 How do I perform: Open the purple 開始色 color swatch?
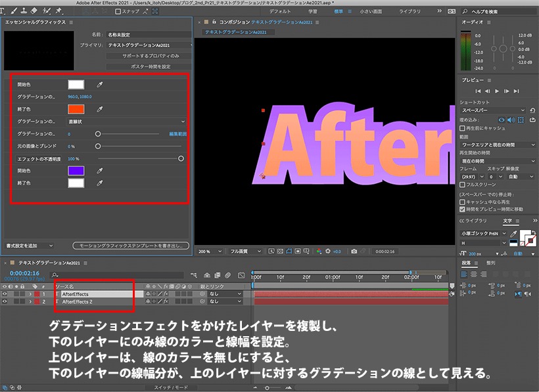(x=76, y=171)
